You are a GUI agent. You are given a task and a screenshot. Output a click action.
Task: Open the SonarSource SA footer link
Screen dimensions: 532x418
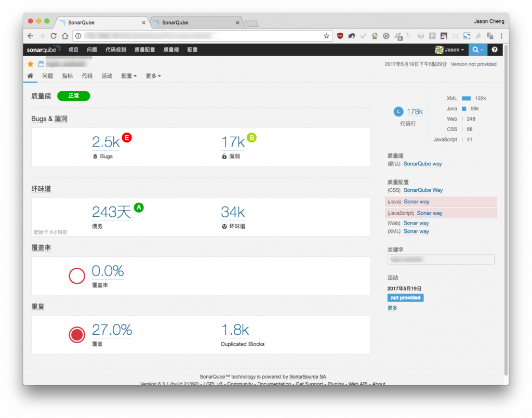308,376
